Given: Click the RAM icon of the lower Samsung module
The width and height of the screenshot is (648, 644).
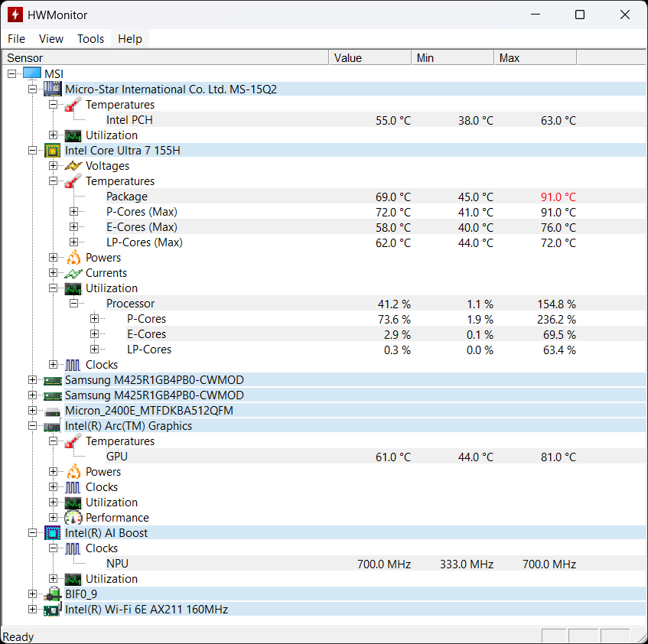Looking at the screenshot, I should click(x=53, y=395).
